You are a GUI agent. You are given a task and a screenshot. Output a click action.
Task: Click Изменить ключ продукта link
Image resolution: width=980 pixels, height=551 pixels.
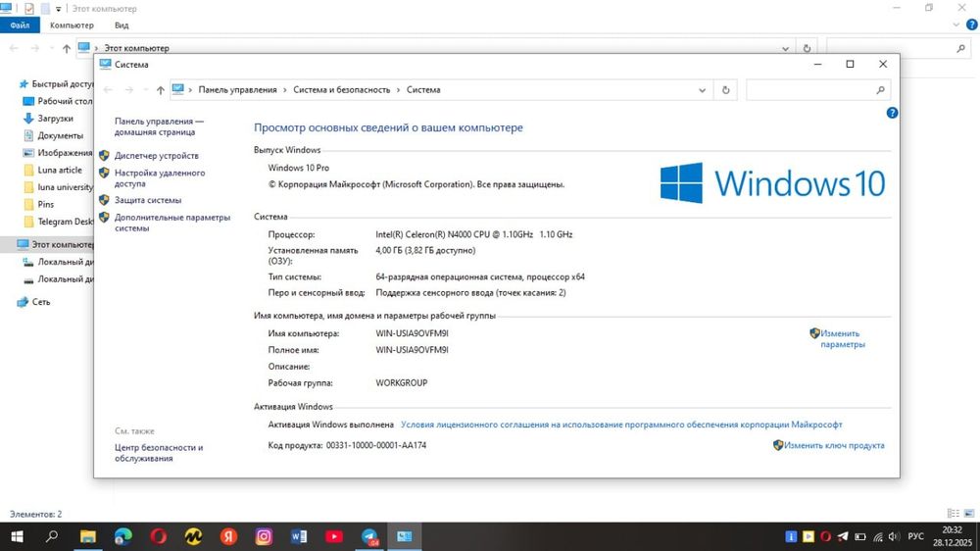(834, 445)
